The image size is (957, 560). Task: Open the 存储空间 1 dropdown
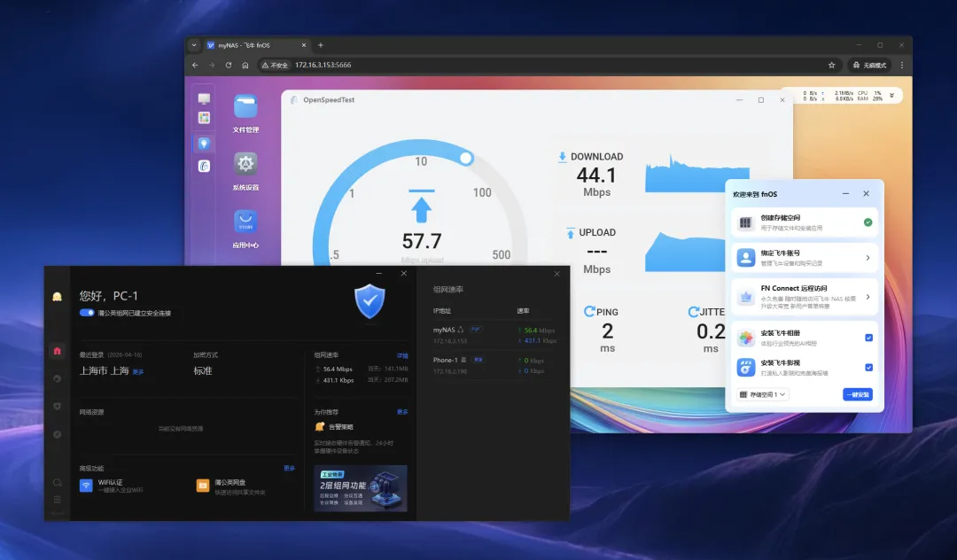763,394
